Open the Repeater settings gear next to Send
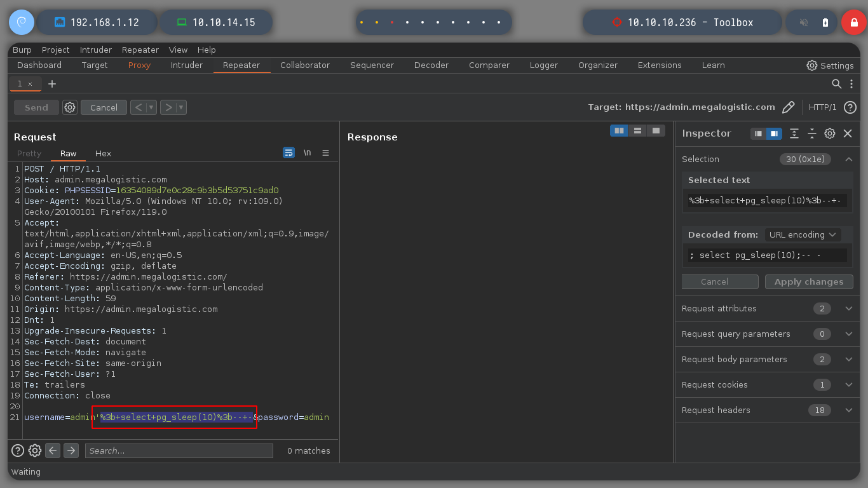 [x=70, y=107]
